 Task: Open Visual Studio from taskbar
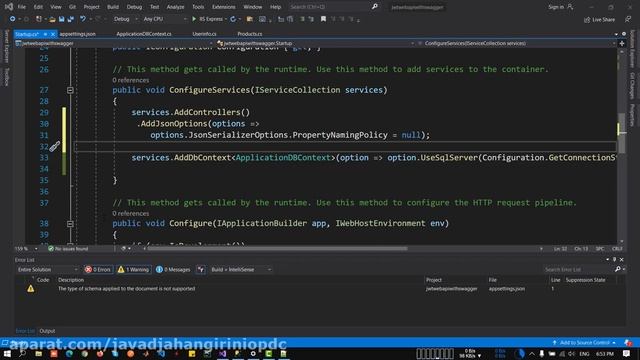click(x=222, y=354)
